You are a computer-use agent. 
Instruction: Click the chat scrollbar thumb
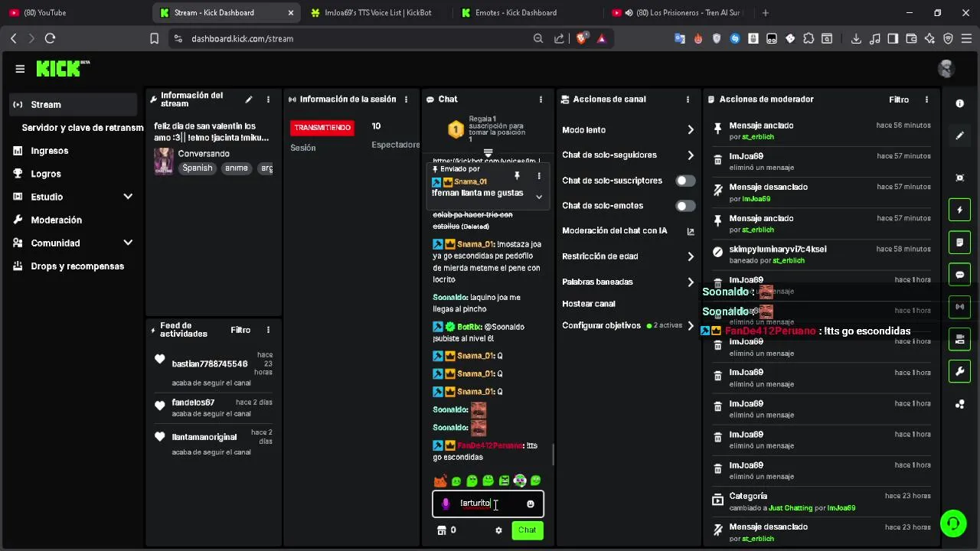coord(553,455)
